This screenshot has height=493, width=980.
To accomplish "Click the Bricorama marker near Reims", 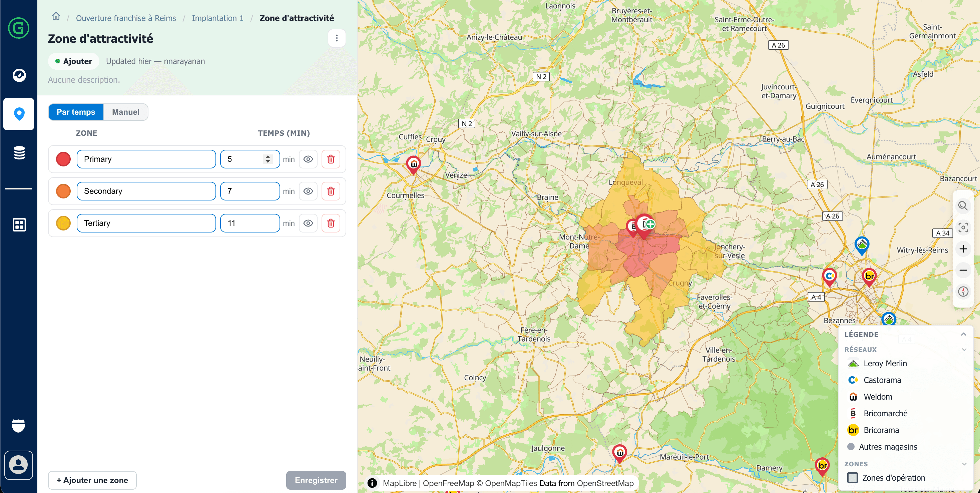I will coord(869,277).
